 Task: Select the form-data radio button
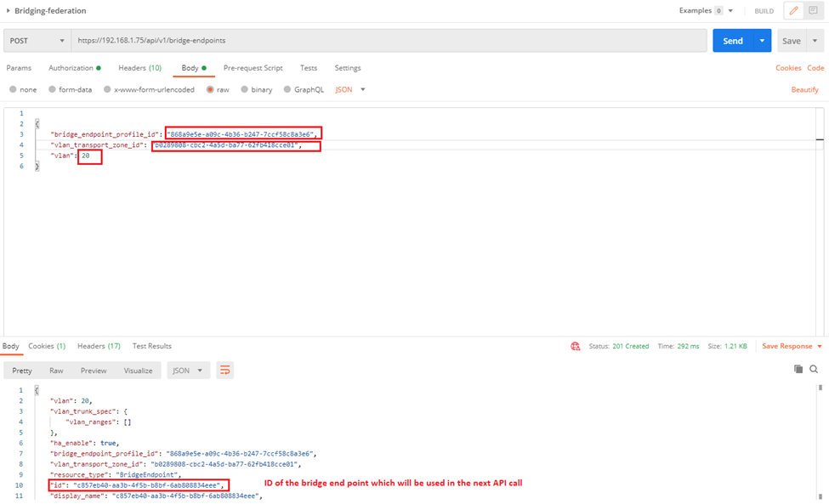point(53,89)
